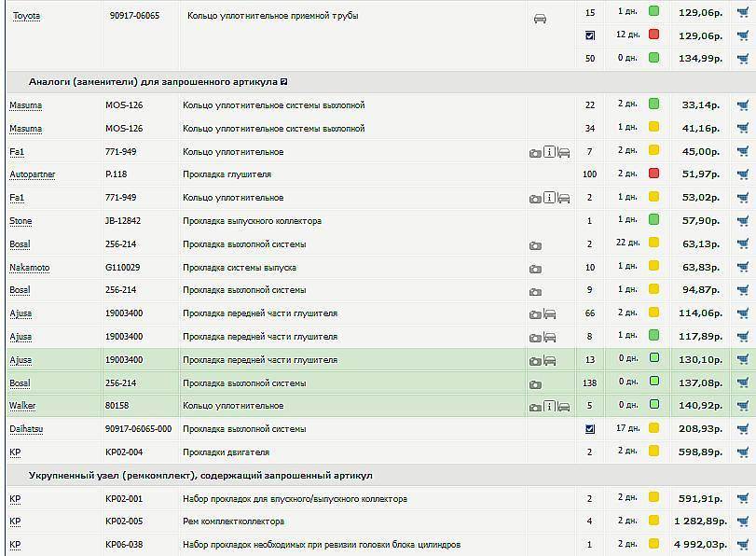The image size is (756, 556).
Task: Click checkmark box in Daihatsu row
Action: (590, 429)
